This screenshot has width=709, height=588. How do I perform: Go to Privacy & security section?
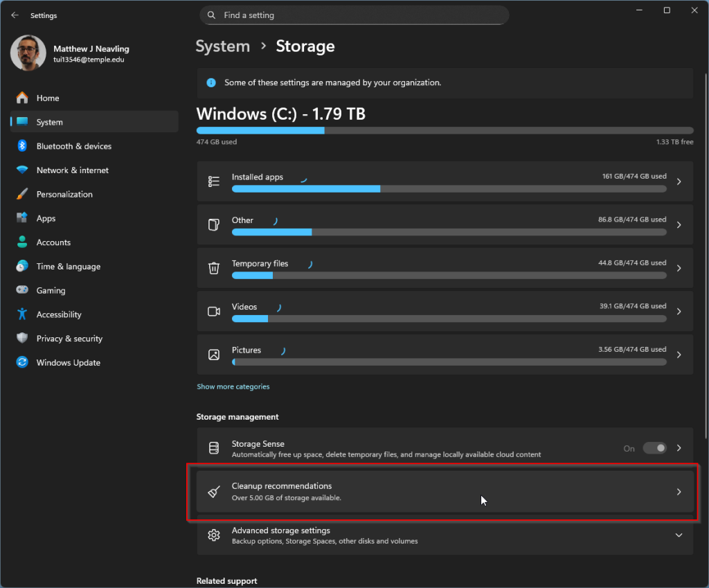pyautogui.click(x=69, y=339)
